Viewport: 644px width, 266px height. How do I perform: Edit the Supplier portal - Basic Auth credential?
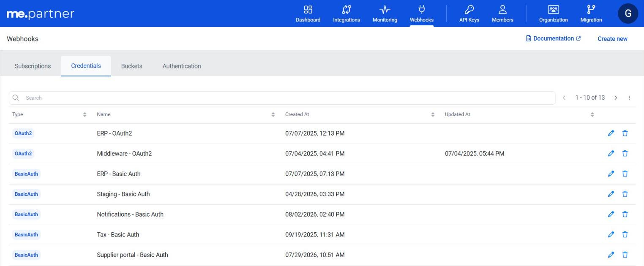point(611,255)
